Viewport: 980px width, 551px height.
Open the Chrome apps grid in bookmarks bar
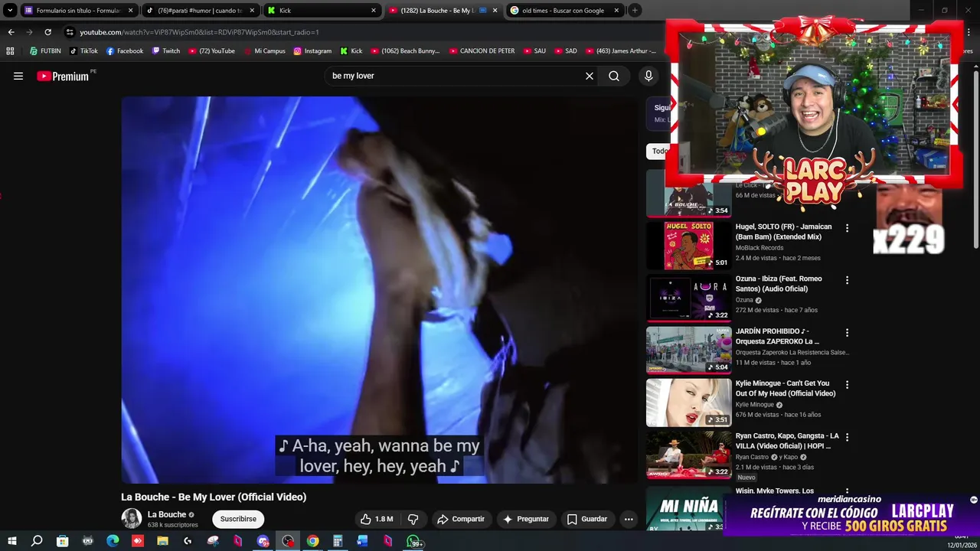coord(10,51)
